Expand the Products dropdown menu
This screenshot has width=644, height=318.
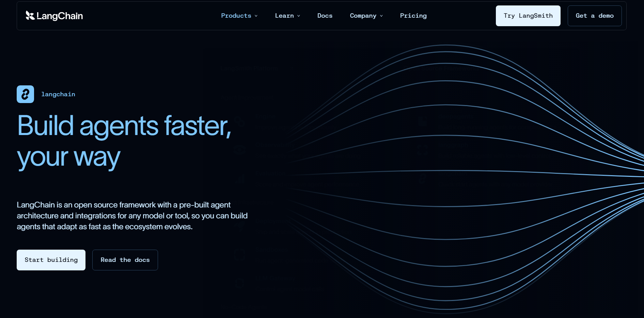coord(239,16)
